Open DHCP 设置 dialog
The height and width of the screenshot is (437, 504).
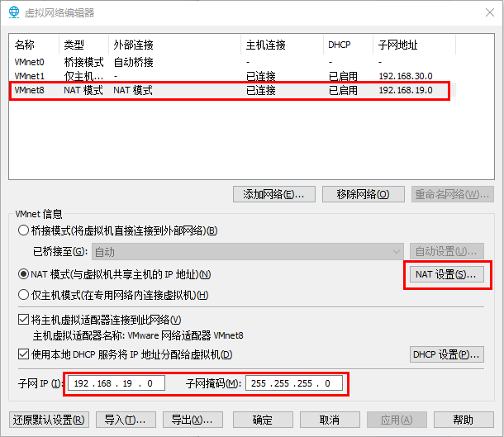[x=446, y=354]
